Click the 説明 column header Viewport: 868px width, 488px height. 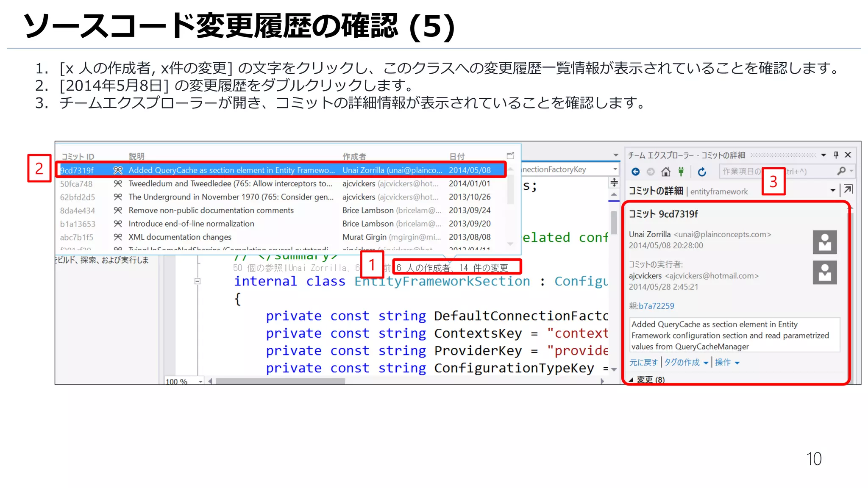136,156
